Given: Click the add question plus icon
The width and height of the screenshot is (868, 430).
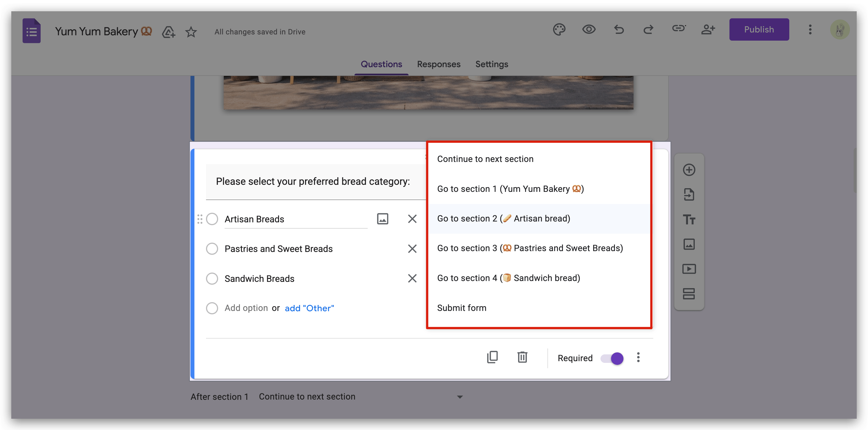Looking at the screenshot, I should [689, 170].
